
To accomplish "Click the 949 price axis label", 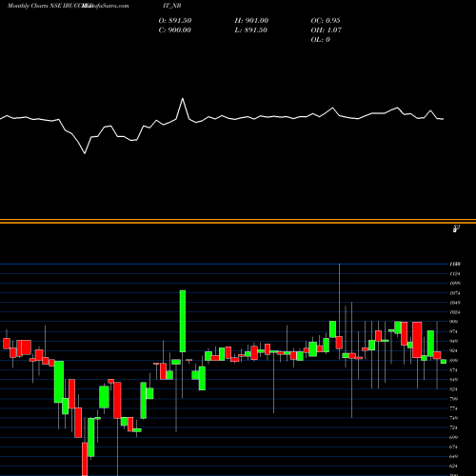I will point(454,341).
